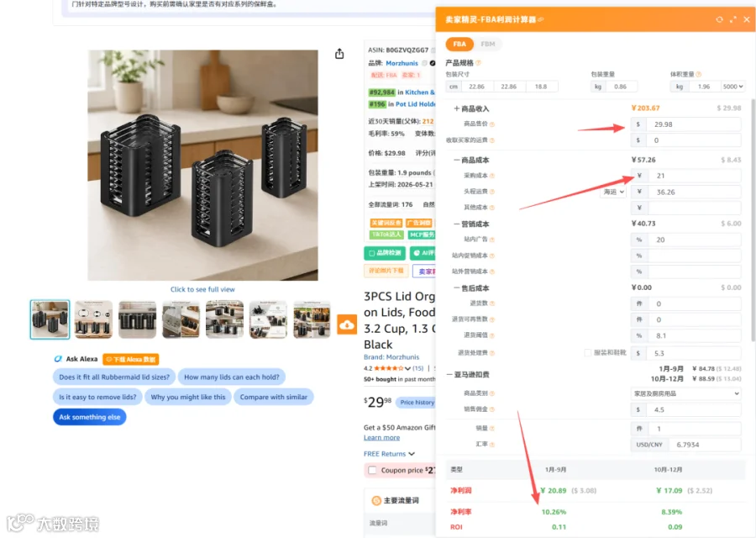Image resolution: width=756 pixels, height=538 pixels.
Task: Click the main product image
Action: tap(202, 165)
